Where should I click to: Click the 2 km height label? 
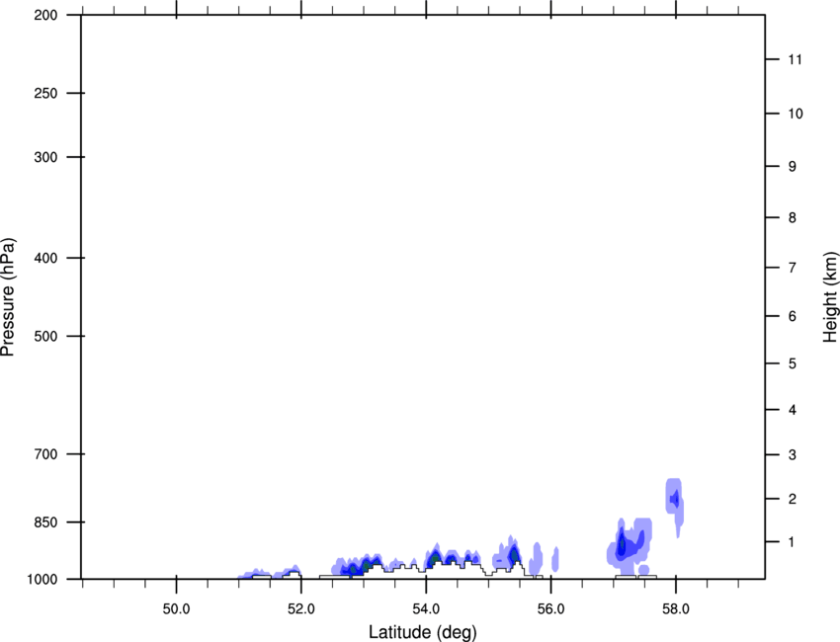point(793,499)
